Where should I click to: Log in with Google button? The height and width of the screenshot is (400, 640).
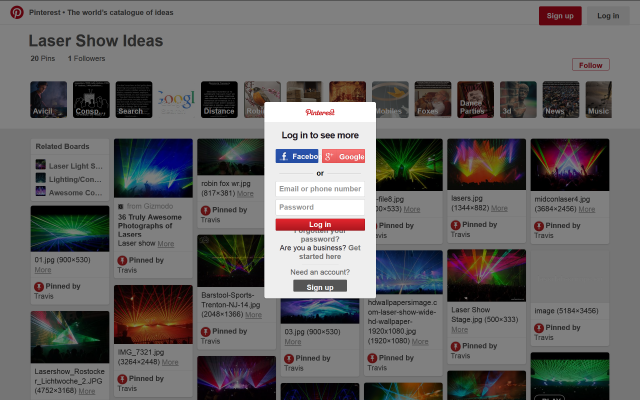pyautogui.click(x=343, y=156)
